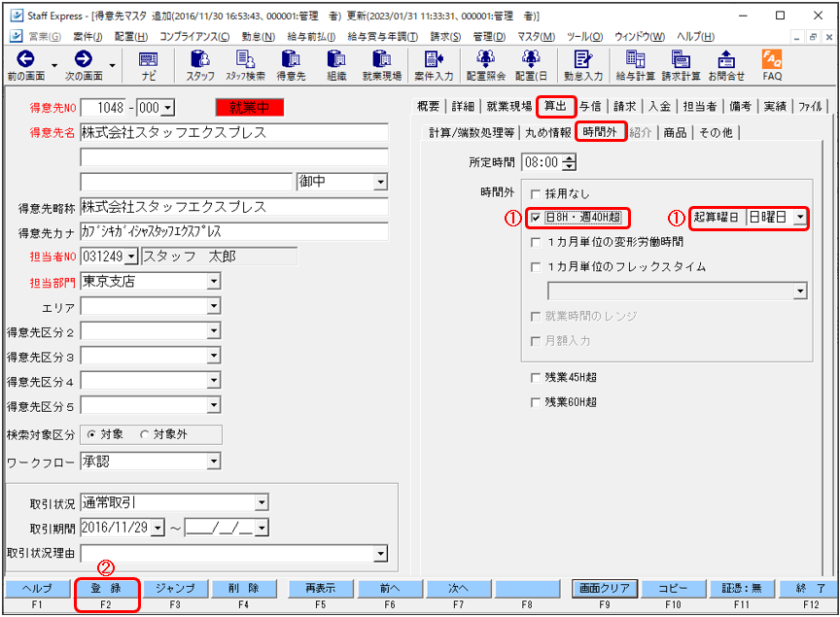Open 給与計算 from the toolbar
The image size is (840, 617).
tap(635, 65)
